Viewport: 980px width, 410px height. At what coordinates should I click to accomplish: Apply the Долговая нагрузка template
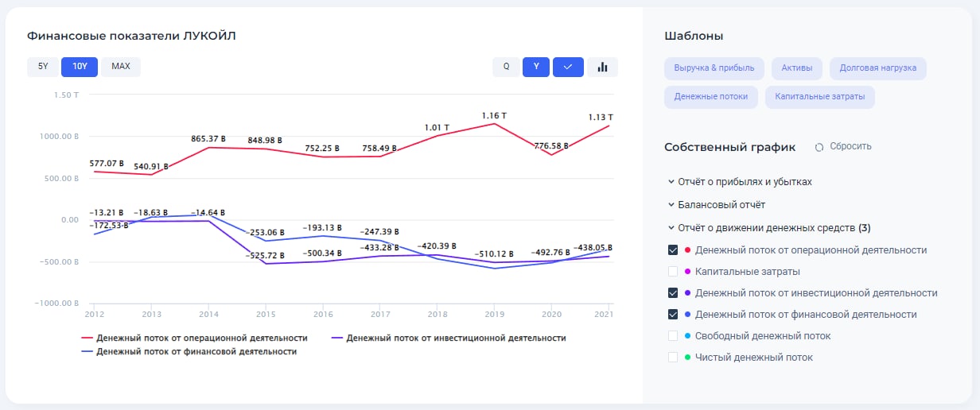click(x=877, y=68)
